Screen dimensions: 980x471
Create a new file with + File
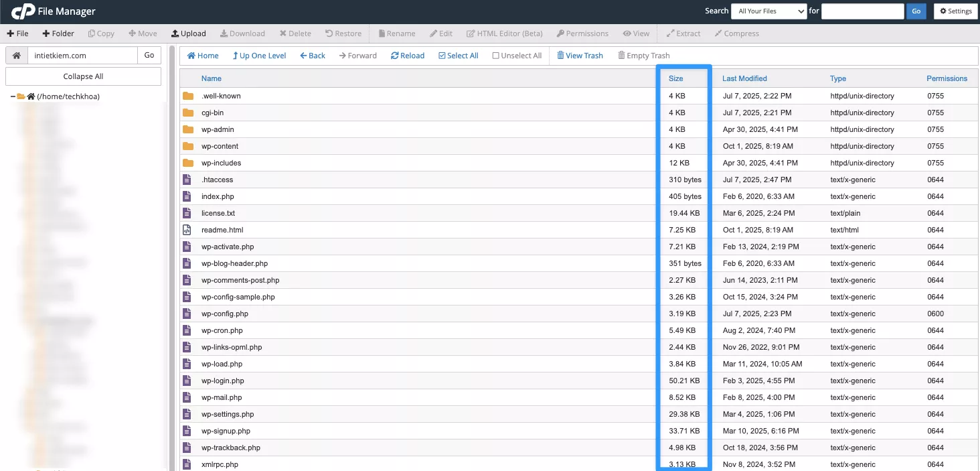[18, 33]
